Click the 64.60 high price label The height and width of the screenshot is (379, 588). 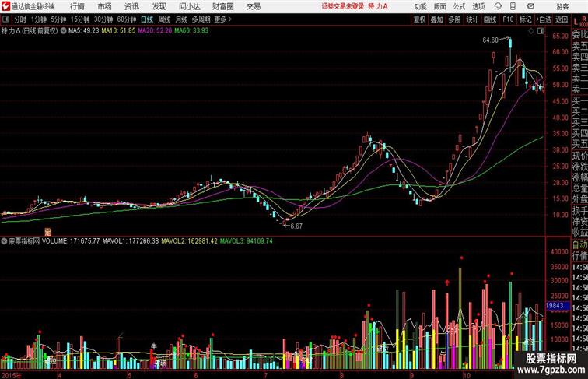[491, 40]
